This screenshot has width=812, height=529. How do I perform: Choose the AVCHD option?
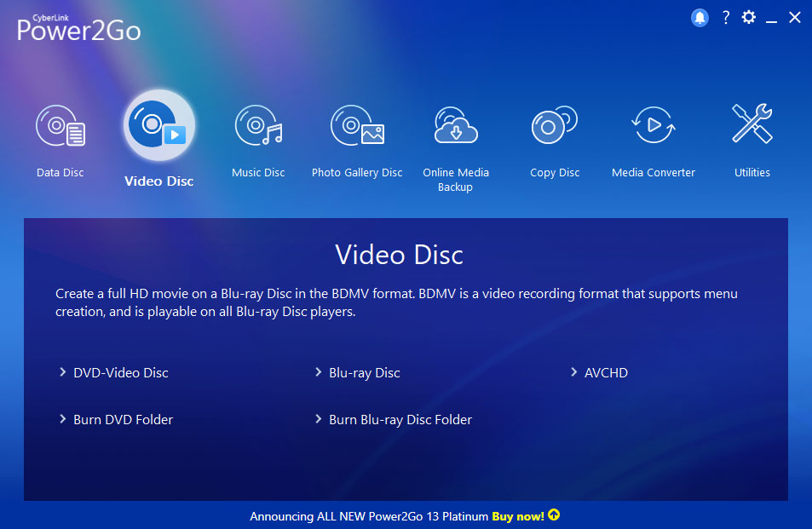click(x=606, y=372)
